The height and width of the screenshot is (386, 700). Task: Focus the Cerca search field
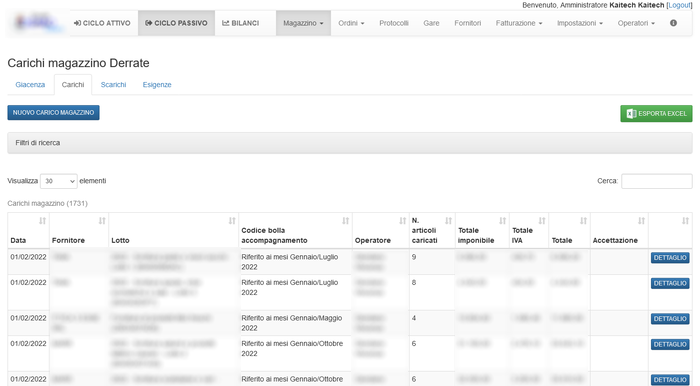pyautogui.click(x=657, y=181)
